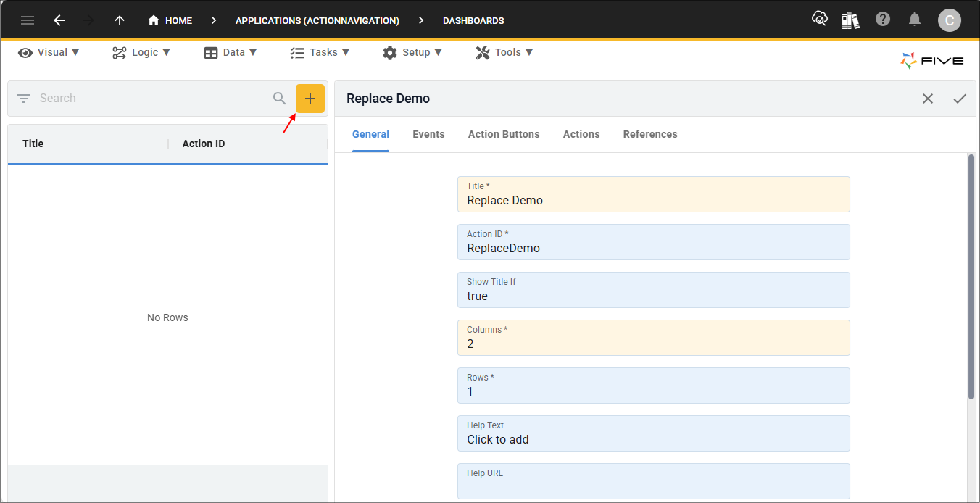Image resolution: width=980 pixels, height=503 pixels.
Task: Navigate back with the back arrow
Action: pos(59,20)
